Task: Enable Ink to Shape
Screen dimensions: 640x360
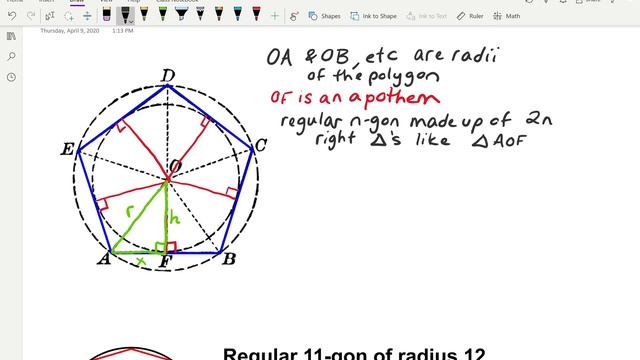Action: pyautogui.click(x=373, y=16)
